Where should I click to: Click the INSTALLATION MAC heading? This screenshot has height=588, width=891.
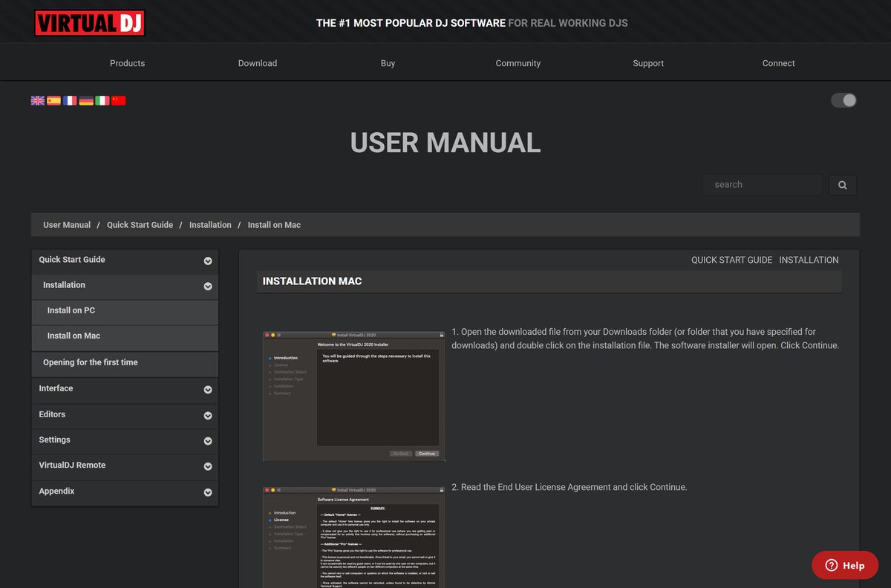[312, 281]
